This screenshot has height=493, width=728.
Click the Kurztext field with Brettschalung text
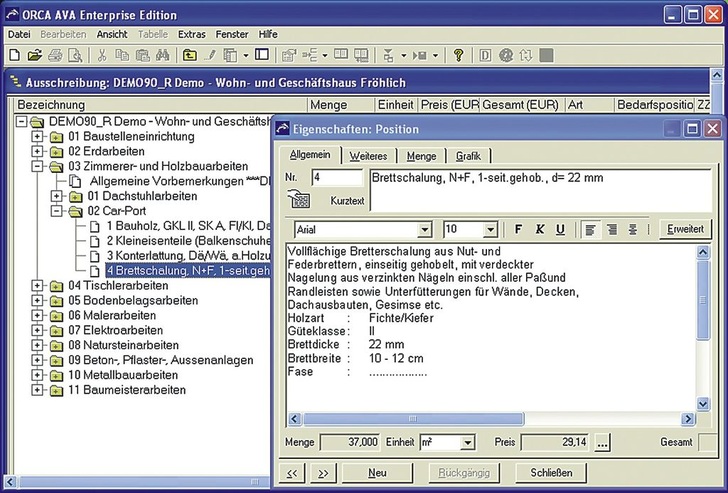[x=540, y=190]
